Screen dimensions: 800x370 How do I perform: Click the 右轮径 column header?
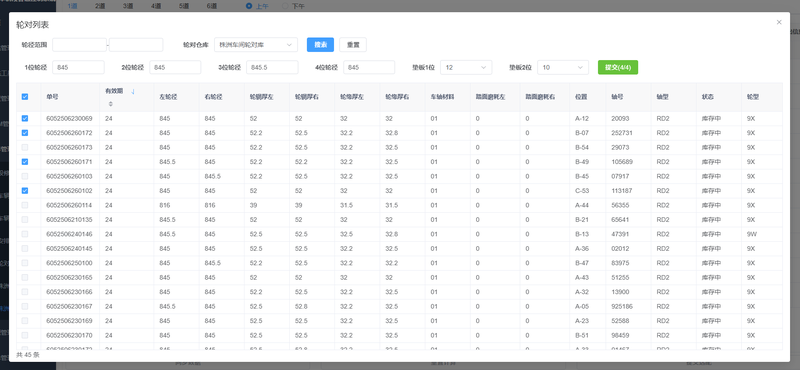(x=213, y=96)
